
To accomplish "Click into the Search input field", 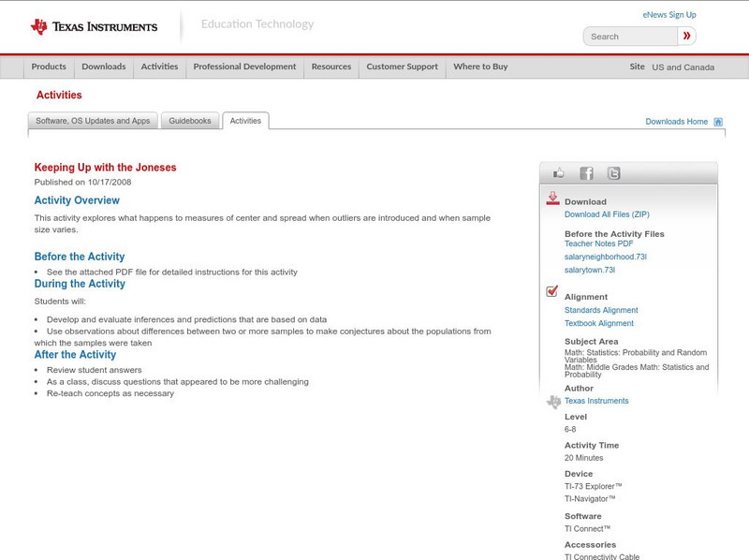I will tap(631, 37).
